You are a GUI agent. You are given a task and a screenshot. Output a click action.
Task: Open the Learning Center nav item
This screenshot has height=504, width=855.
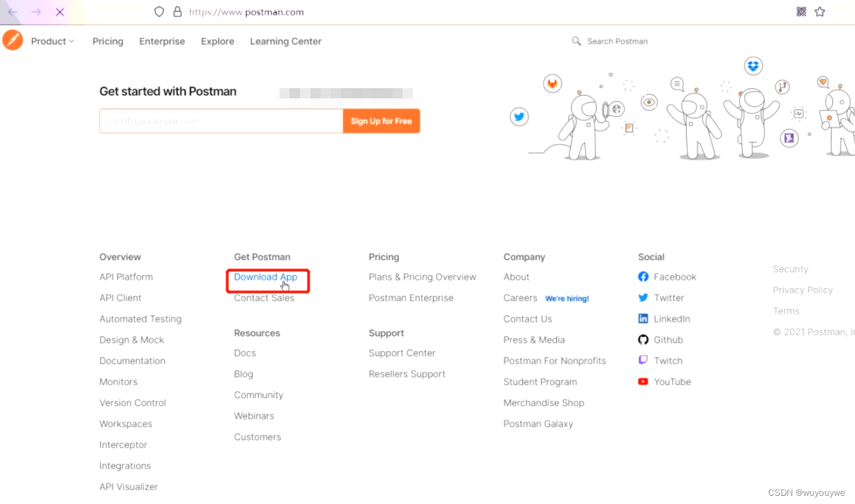286,41
